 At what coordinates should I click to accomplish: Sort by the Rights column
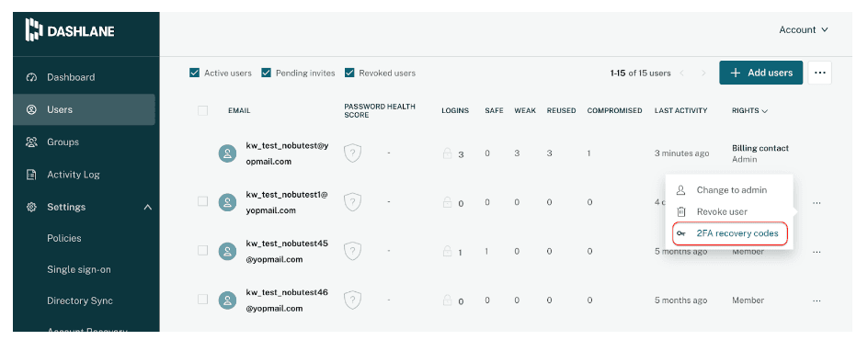click(x=749, y=110)
